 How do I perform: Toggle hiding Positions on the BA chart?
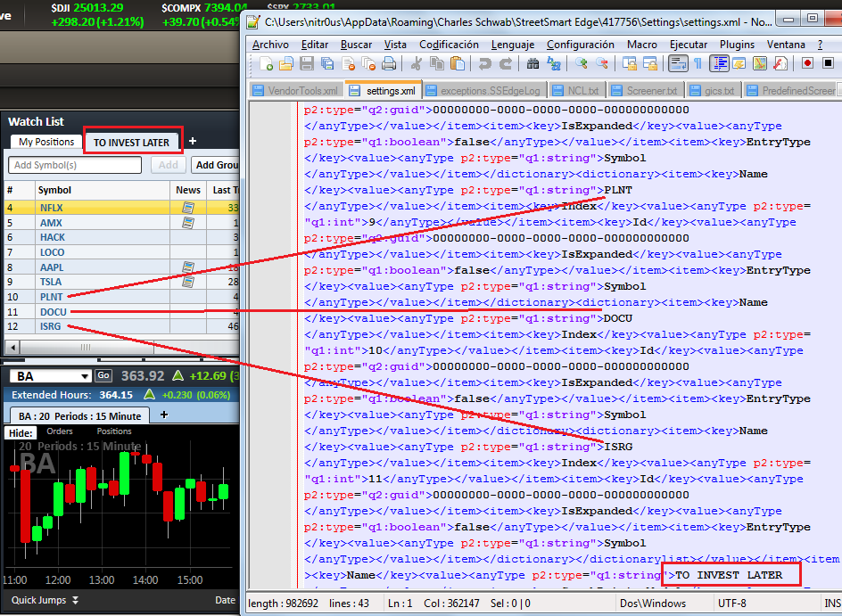(x=114, y=431)
